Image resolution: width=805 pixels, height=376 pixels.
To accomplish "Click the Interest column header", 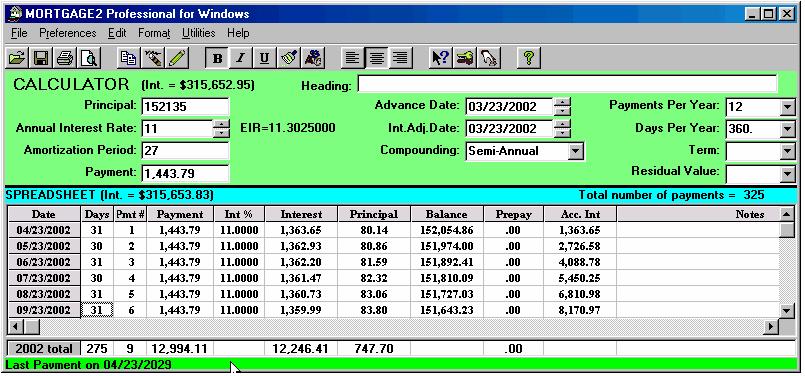I will point(301,214).
